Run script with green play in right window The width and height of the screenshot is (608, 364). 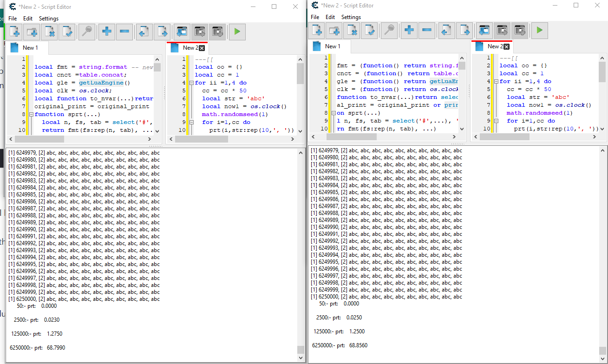tap(540, 31)
